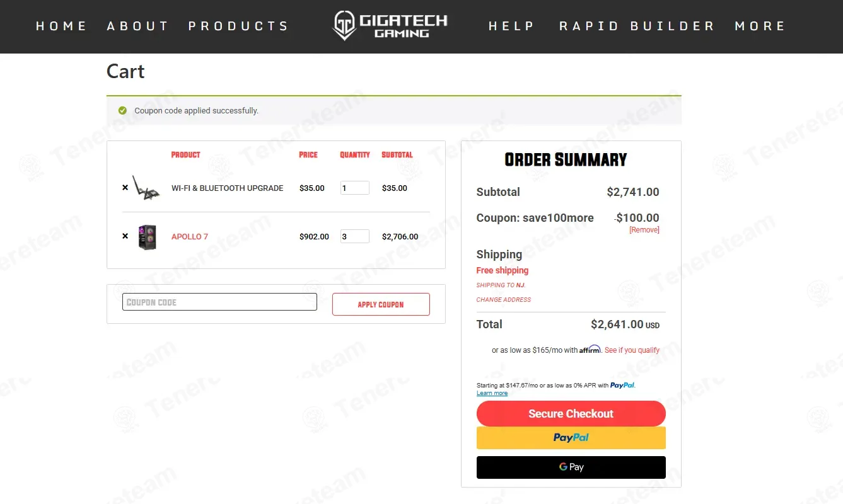This screenshot has height=504, width=843.
Task: Open the About menu item
Action: click(x=137, y=26)
